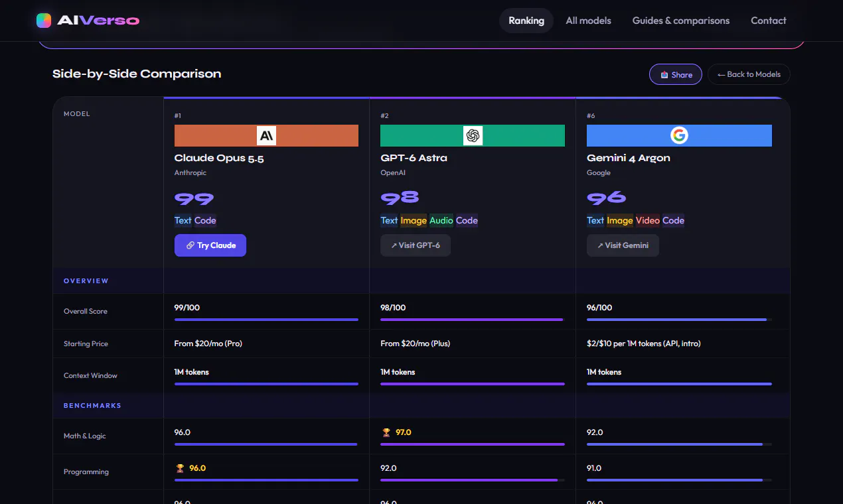Click the Google logo on Gemini banner

click(679, 136)
